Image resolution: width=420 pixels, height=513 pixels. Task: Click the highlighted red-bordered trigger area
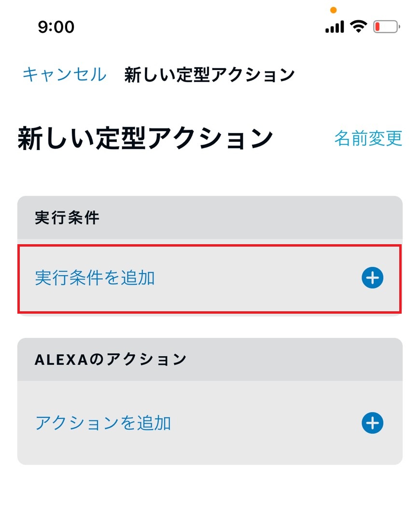210,277
